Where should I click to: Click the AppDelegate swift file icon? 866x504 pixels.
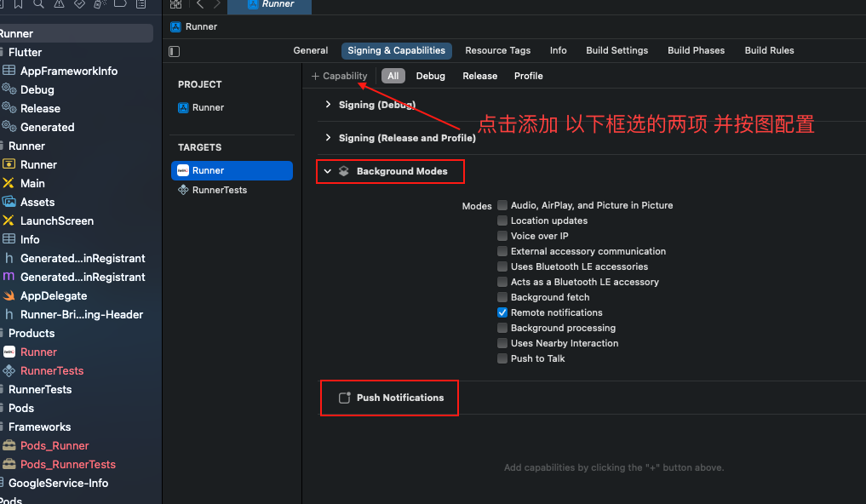pyautogui.click(x=9, y=296)
